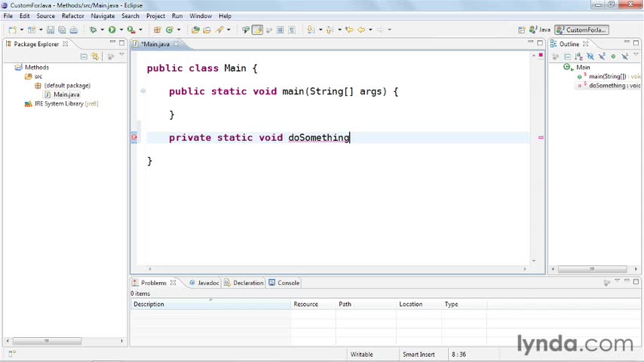Click the Resource column header
The image size is (644, 362).
point(313,304)
